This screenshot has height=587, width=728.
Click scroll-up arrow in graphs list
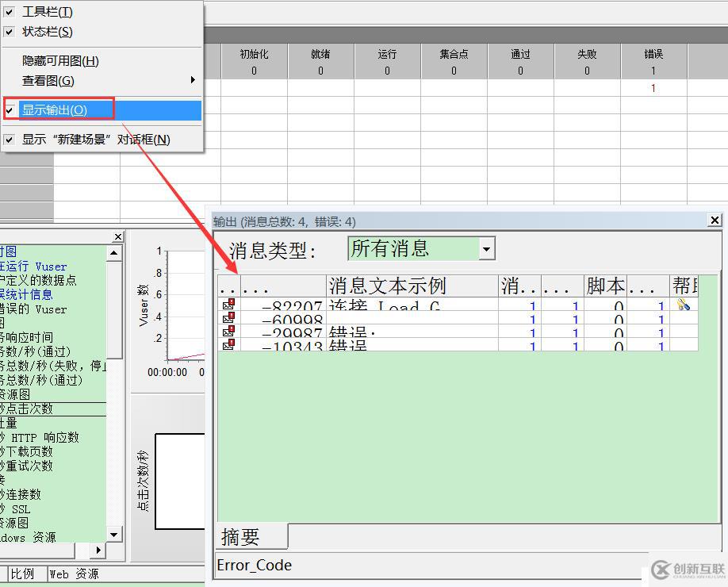(114, 253)
